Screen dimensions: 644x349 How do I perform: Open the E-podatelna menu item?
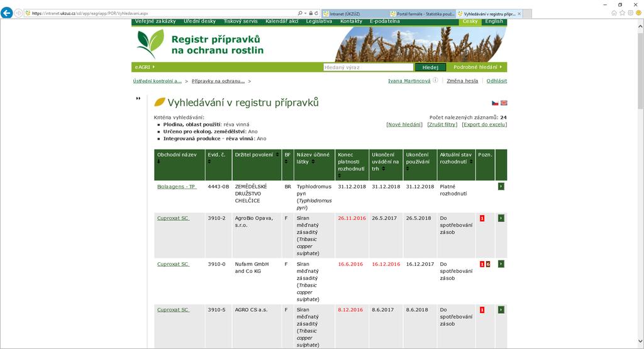coord(385,21)
